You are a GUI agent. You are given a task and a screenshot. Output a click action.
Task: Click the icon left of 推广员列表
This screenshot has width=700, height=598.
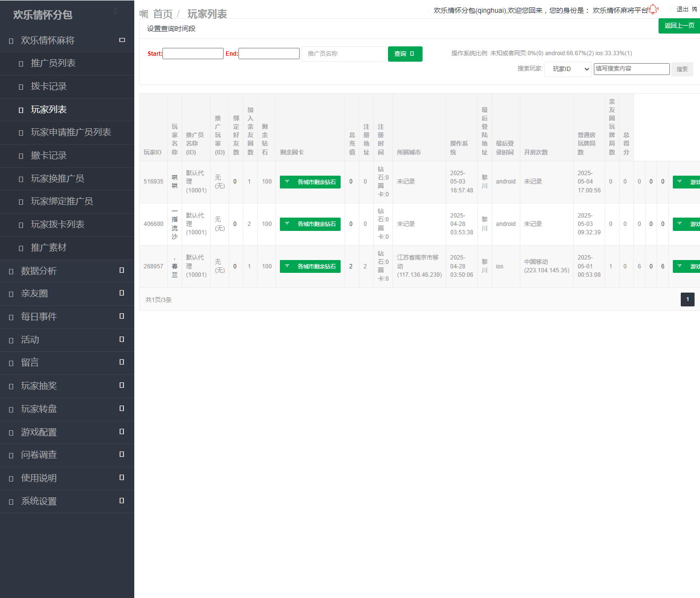(21, 64)
